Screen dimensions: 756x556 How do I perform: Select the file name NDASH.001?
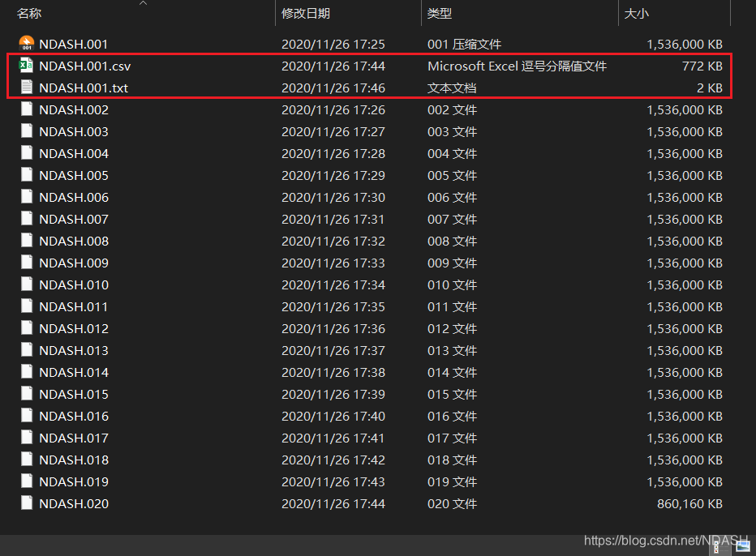point(73,45)
